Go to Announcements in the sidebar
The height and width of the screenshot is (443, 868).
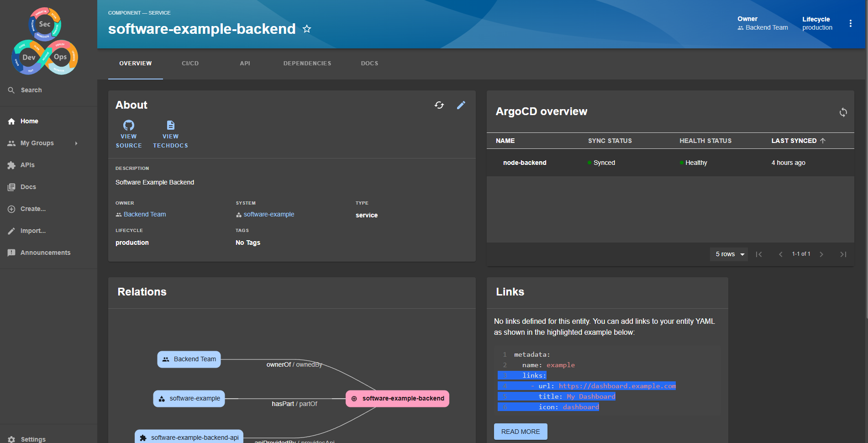coord(45,253)
